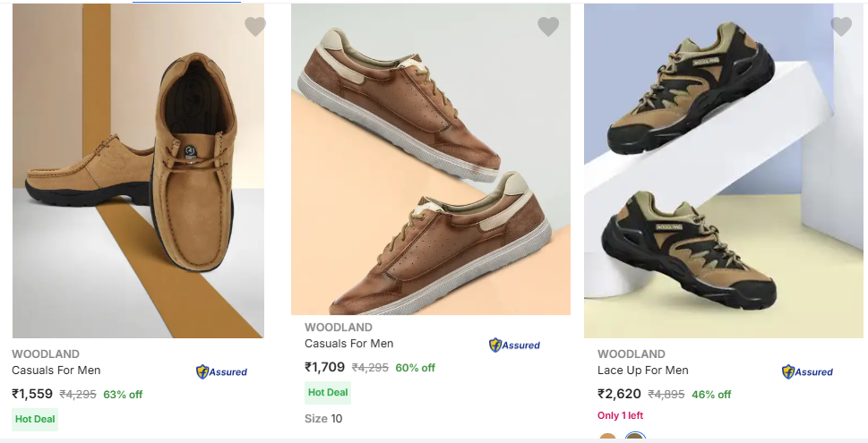The image size is (868, 443).
Task: Open Casuals For Men listing with Size 10
Action: click(349, 344)
